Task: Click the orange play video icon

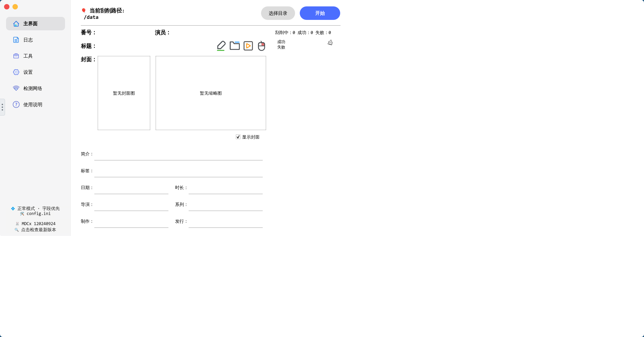Action: pos(248,46)
